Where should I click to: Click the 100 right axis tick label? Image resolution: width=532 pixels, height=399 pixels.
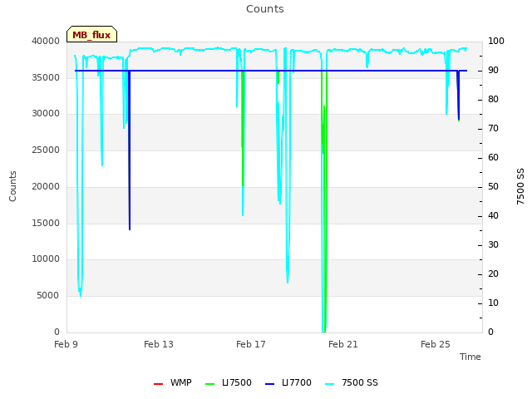click(x=496, y=41)
